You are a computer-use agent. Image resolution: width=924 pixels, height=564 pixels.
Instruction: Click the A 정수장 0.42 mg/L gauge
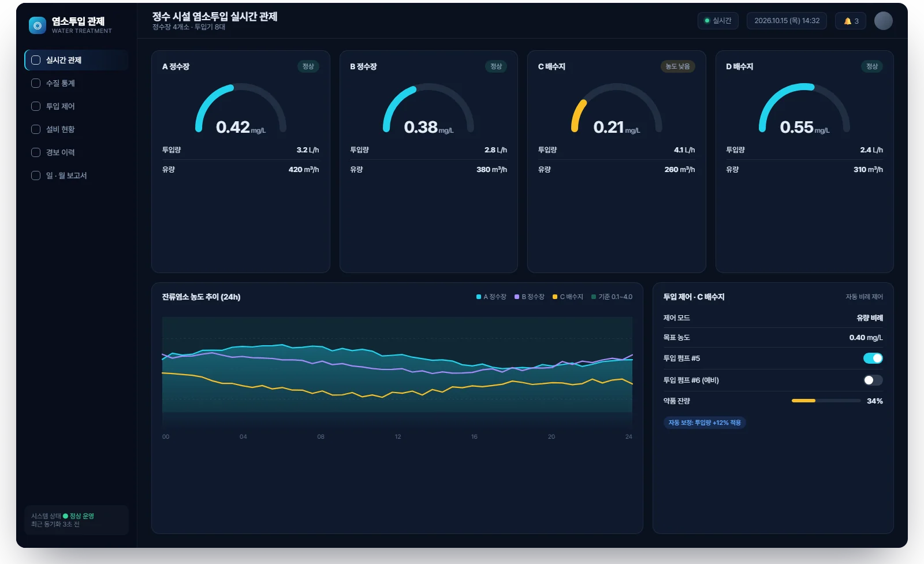pyautogui.click(x=241, y=110)
